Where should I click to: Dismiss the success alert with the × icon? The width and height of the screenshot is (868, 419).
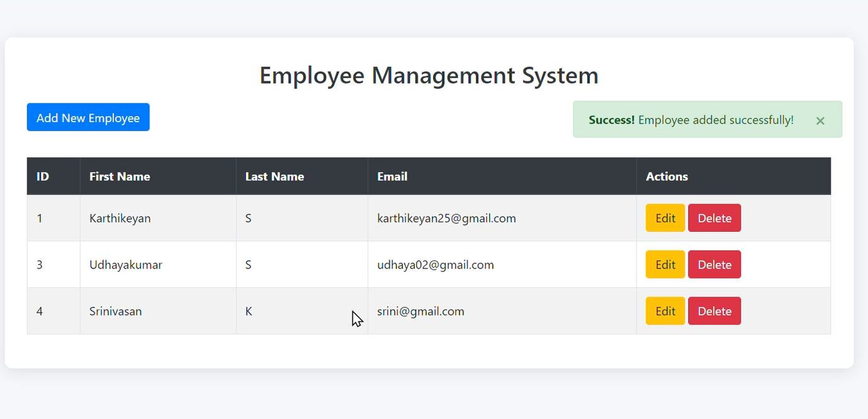point(820,120)
